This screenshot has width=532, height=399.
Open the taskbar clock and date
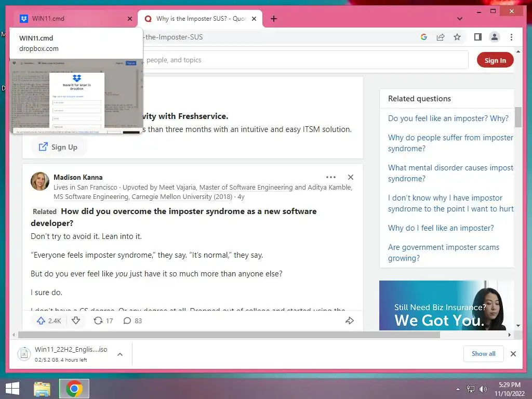(509, 389)
